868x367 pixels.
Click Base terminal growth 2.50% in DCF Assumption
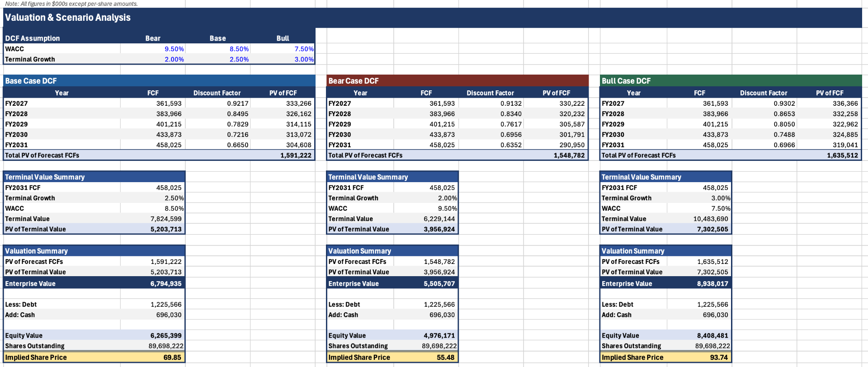pyautogui.click(x=239, y=59)
